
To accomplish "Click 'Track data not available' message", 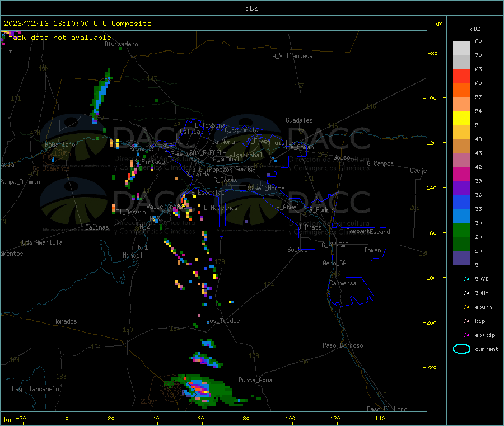I will pyautogui.click(x=58, y=38).
